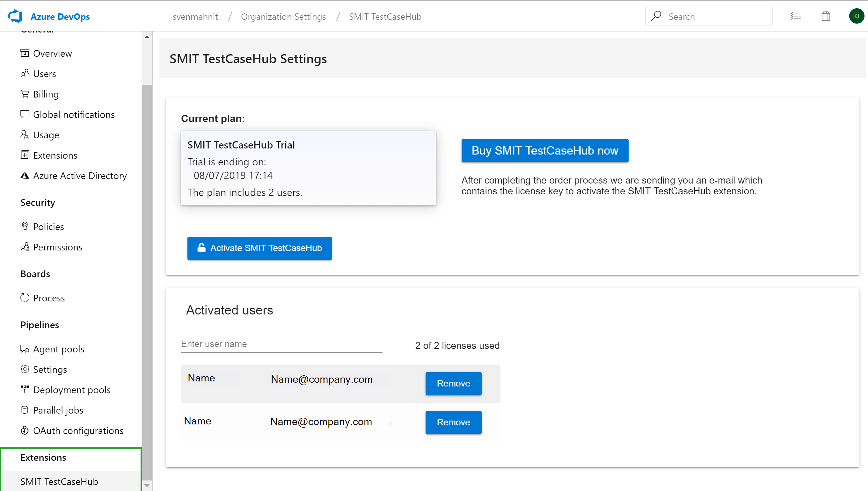Viewport: 868px width, 491px height.
Task: Go to Azure Active Directory settings
Action: [80, 176]
